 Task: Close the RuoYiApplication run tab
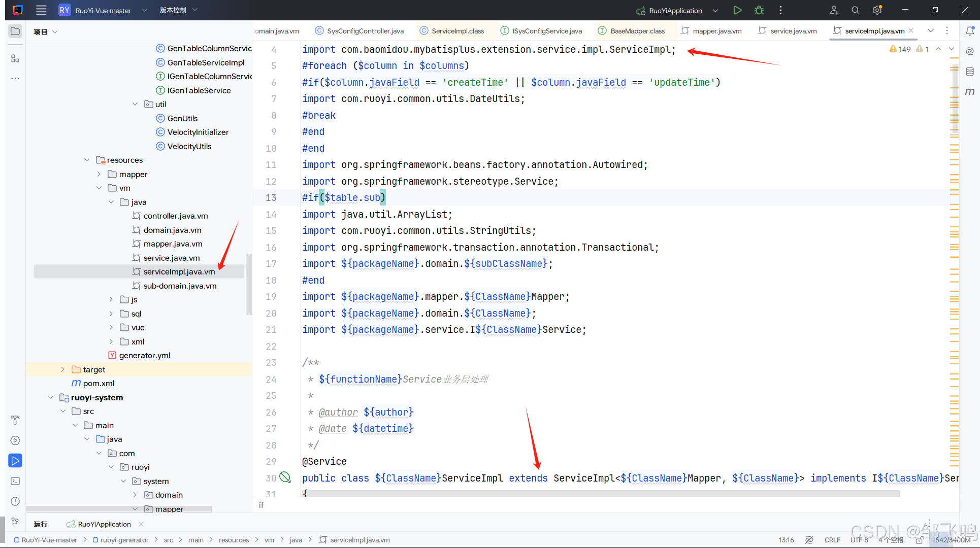[x=141, y=524]
